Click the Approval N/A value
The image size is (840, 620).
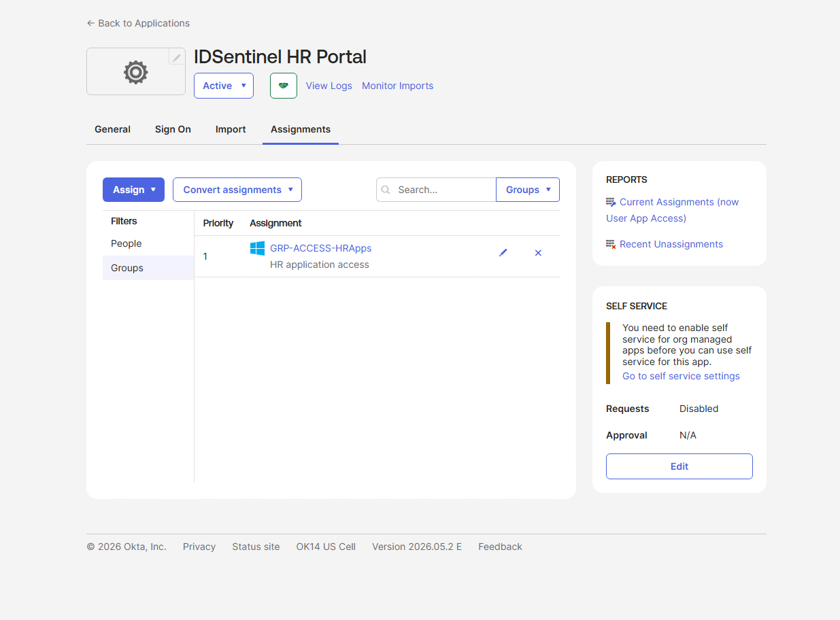[x=688, y=435]
